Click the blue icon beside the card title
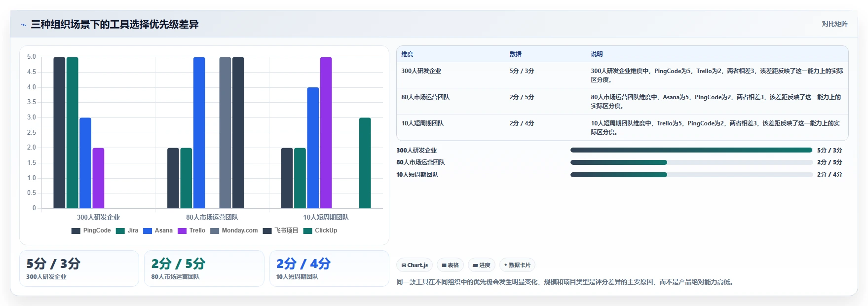The width and height of the screenshot is (868, 306). coord(23,25)
